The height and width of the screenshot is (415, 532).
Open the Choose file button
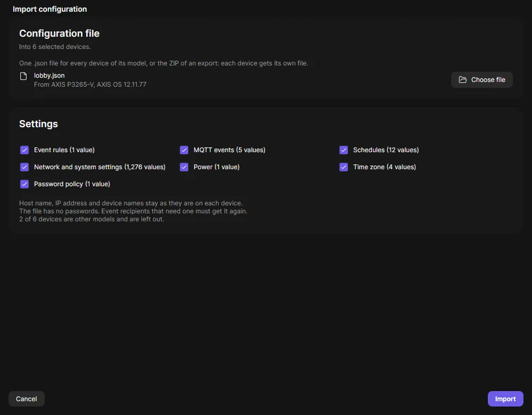[482, 80]
